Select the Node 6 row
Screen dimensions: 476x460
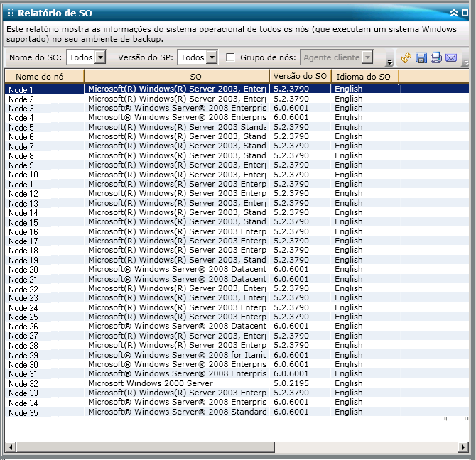tap(237, 136)
